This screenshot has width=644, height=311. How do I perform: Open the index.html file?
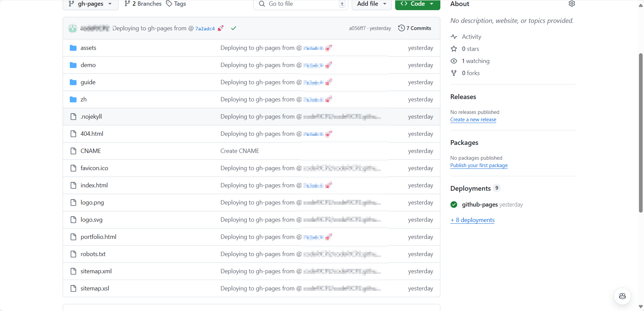pos(94,185)
